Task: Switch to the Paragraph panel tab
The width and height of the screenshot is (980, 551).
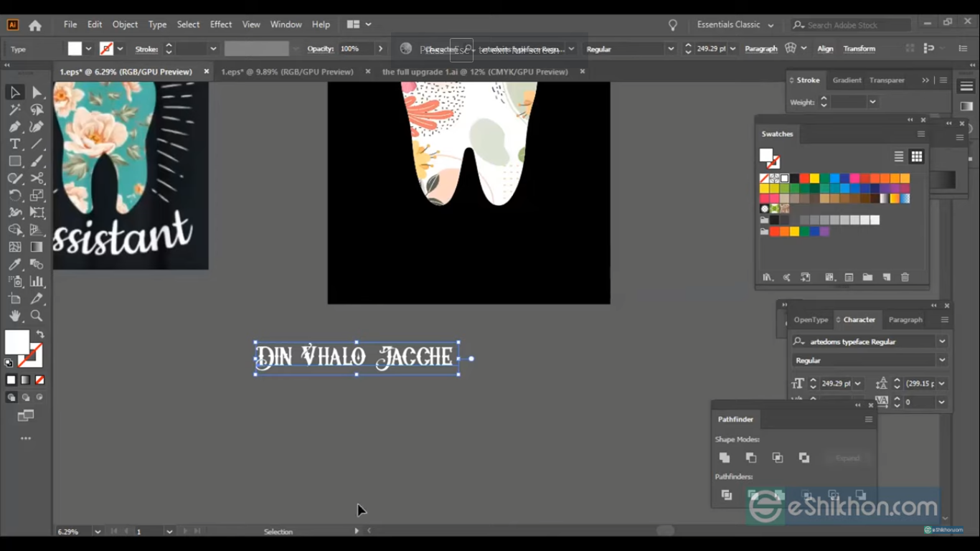Action: [905, 320]
